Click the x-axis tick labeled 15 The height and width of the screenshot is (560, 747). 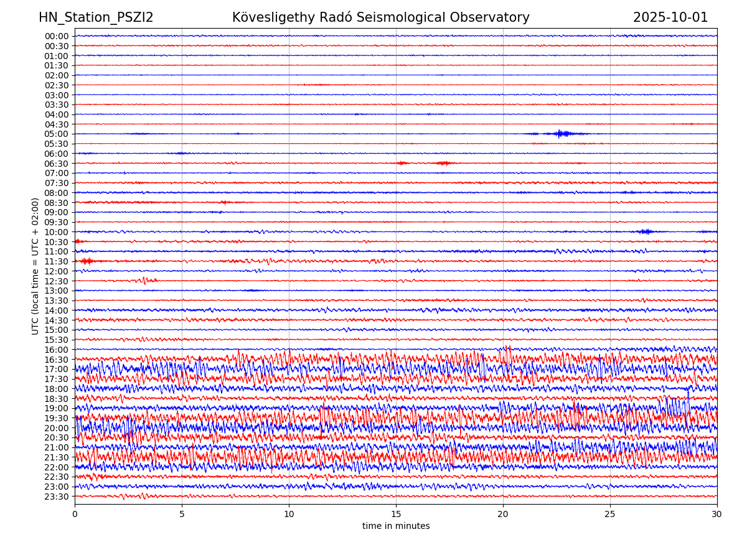tap(396, 514)
